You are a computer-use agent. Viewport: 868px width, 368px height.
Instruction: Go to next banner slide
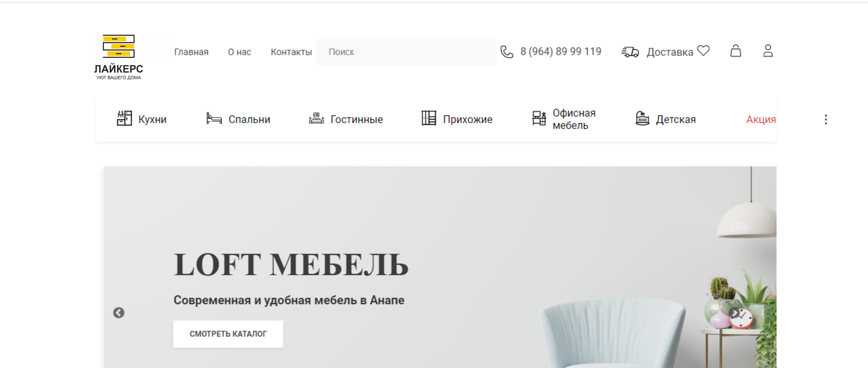(x=734, y=313)
